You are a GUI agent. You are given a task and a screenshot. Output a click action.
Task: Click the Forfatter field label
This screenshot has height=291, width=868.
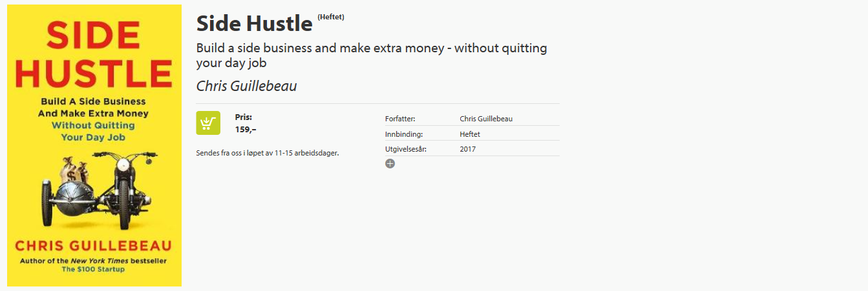click(400, 119)
